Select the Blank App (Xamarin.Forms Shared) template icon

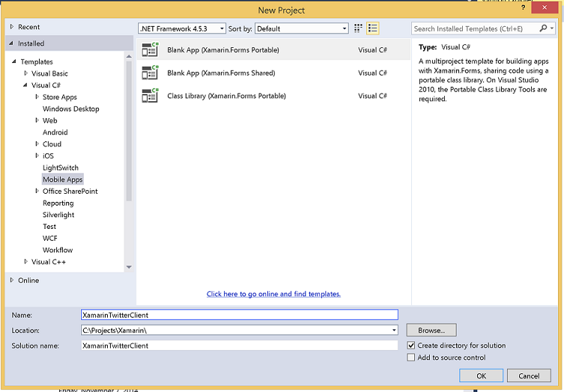pos(150,73)
